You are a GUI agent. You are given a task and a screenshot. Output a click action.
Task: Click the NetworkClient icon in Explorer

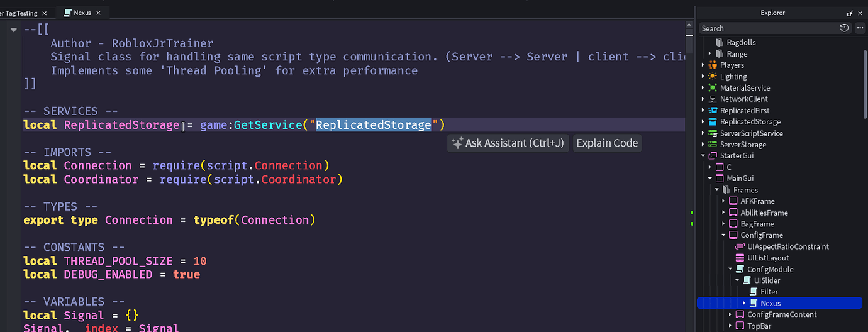point(713,99)
